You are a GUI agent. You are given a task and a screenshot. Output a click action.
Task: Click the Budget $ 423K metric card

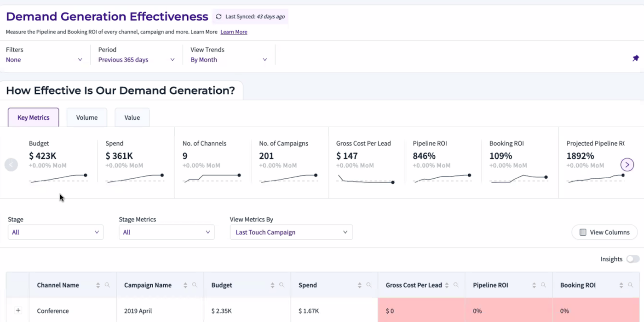click(58, 163)
